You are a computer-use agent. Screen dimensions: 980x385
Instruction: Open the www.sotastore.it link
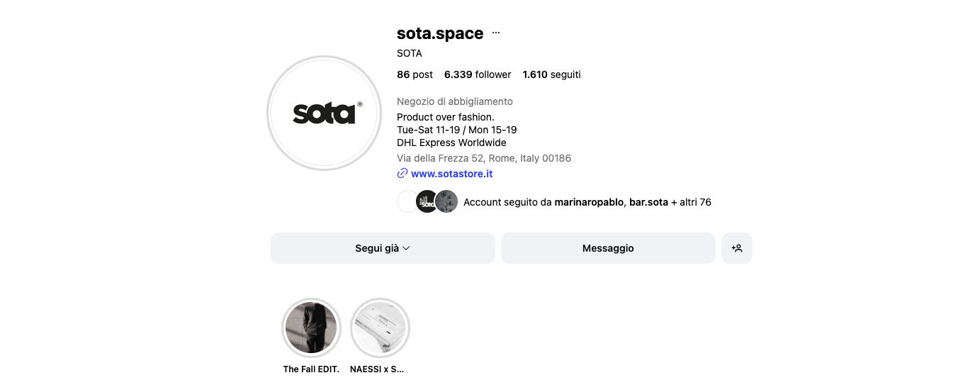[x=451, y=174]
